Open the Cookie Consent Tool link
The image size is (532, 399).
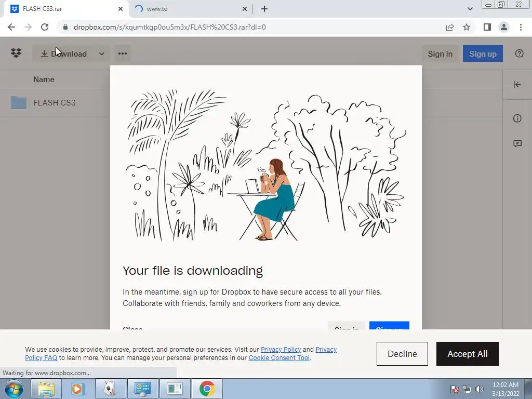click(279, 358)
